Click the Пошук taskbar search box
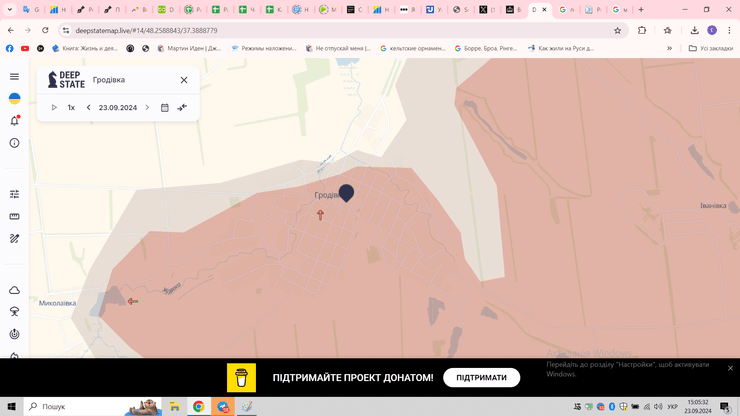 click(x=92, y=407)
